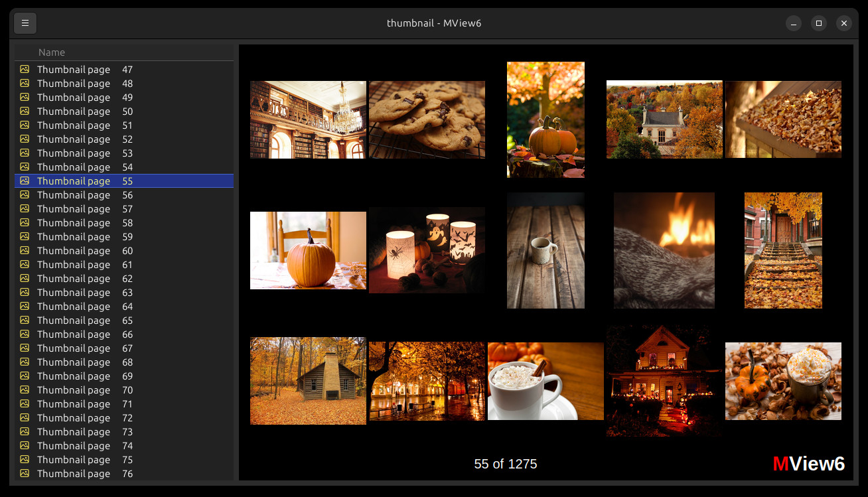The width and height of the screenshot is (868, 497).
Task: Open the leaf-covered brick stairs thumbnail
Action: point(783,250)
